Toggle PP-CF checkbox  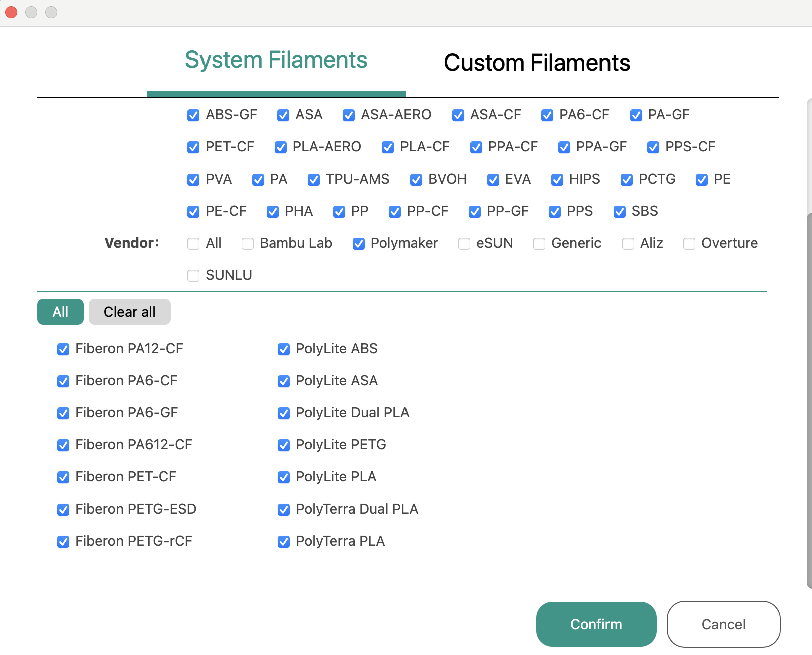[x=395, y=212]
